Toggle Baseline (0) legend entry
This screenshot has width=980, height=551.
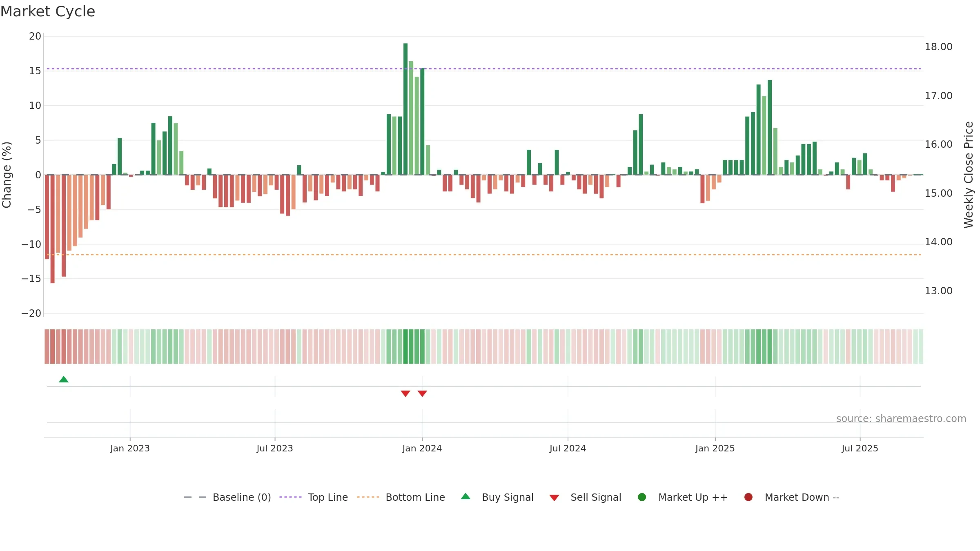[227, 497]
